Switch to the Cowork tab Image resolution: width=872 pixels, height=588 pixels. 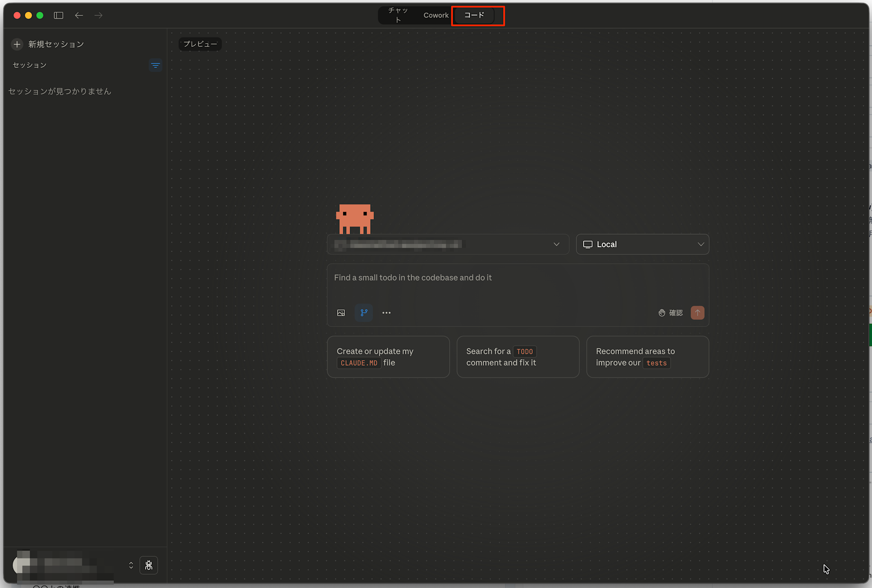pos(436,15)
